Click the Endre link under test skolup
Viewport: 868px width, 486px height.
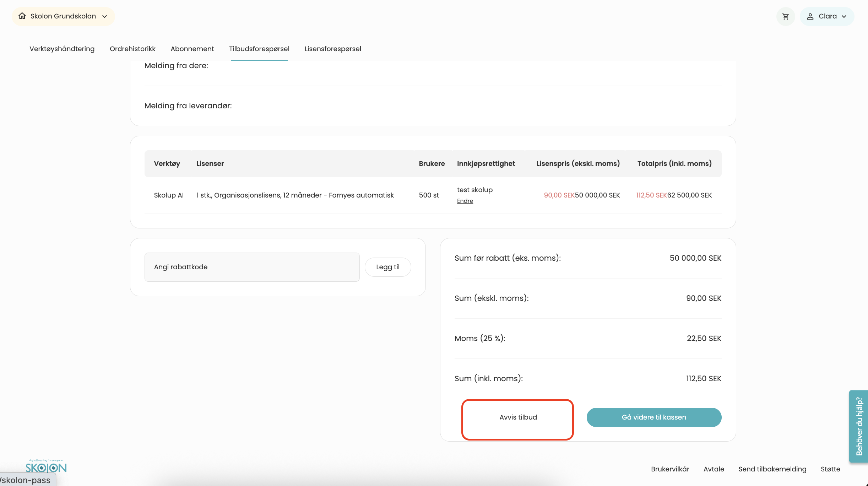click(x=465, y=201)
